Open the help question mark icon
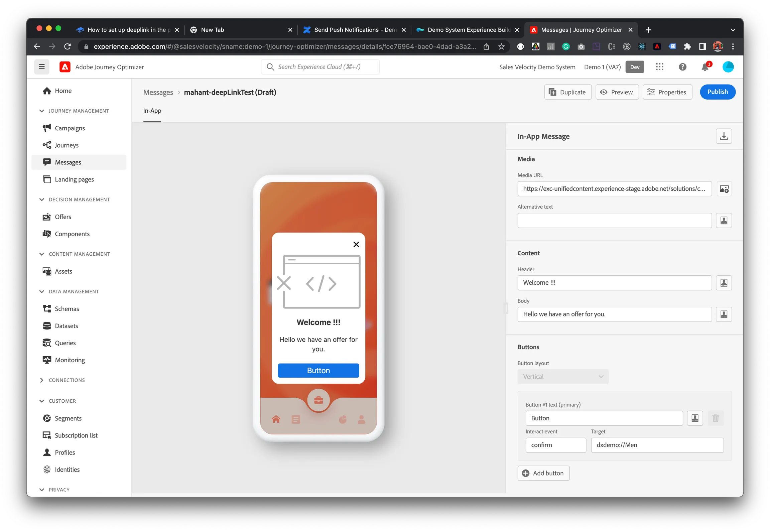Image resolution: width=770 pixels, height=532 pixels. click(x=682, y=67)
